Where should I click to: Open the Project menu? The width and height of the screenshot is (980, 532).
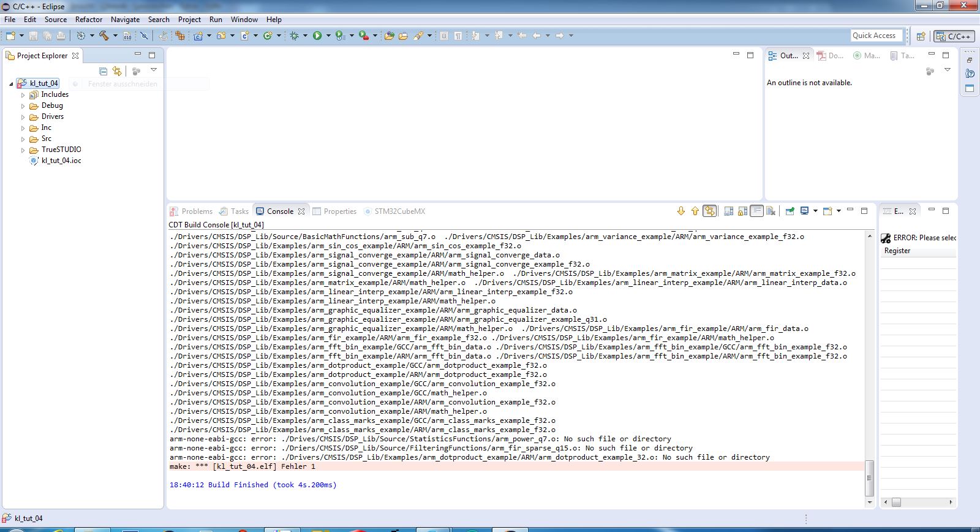189,20
